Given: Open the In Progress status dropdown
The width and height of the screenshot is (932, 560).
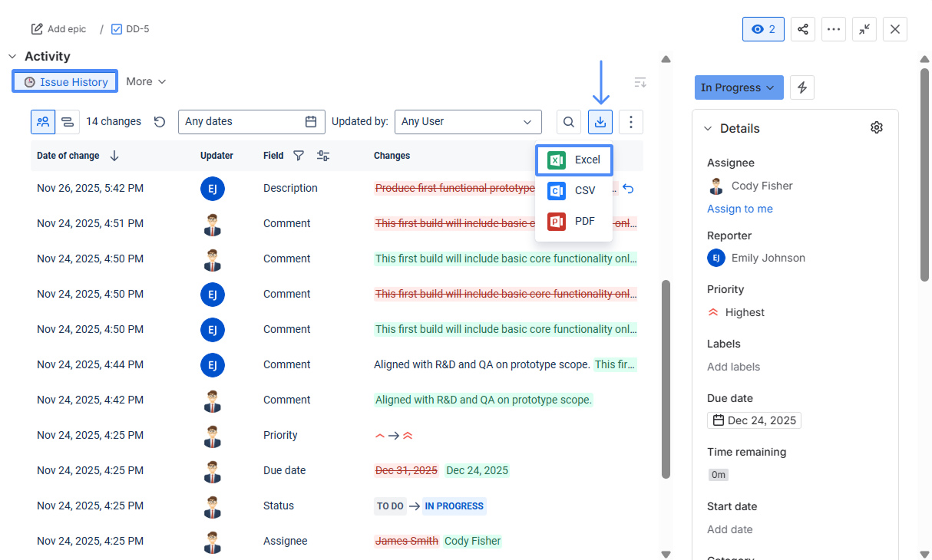Looking at the screenshot, I should tap(737, 87).
